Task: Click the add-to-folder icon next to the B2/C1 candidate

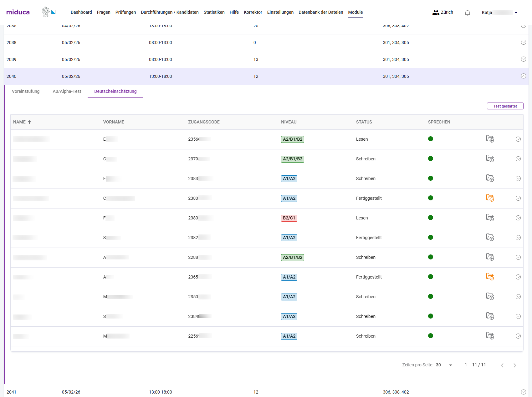Action: pyautogui.click(x=490, y=218)
